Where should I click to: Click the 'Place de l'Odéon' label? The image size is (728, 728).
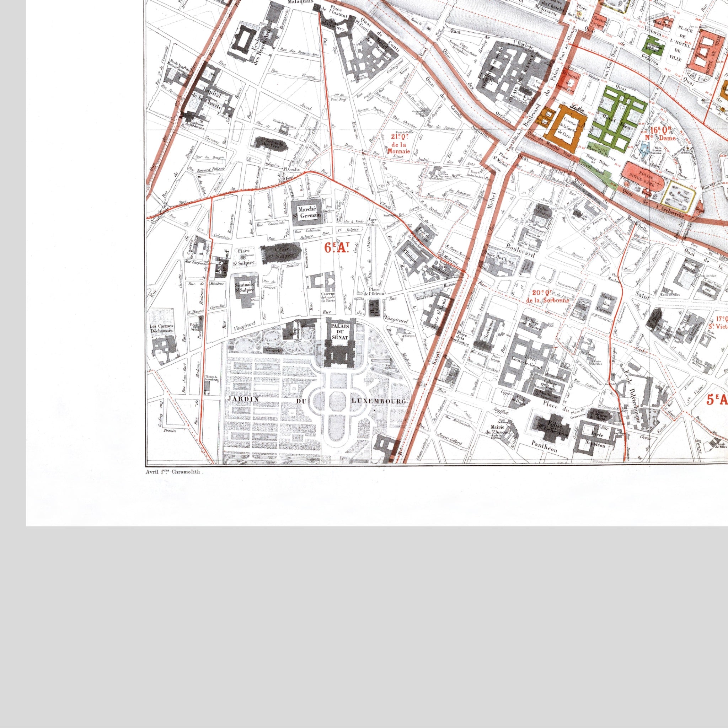point(374,291)
